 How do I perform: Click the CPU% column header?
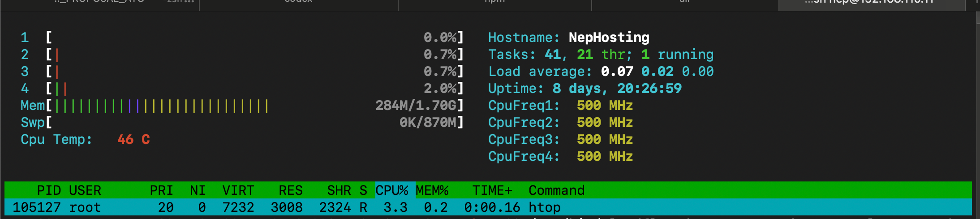click(391, 190)
